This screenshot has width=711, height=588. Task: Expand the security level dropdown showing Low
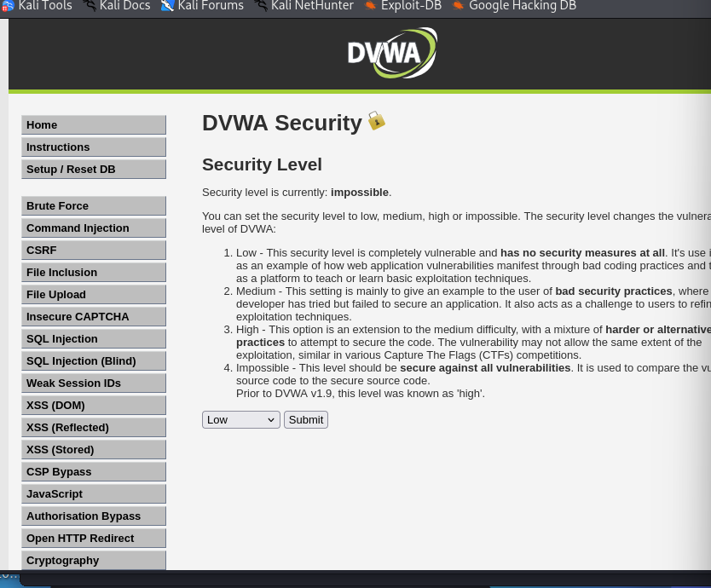coord(240,420)
